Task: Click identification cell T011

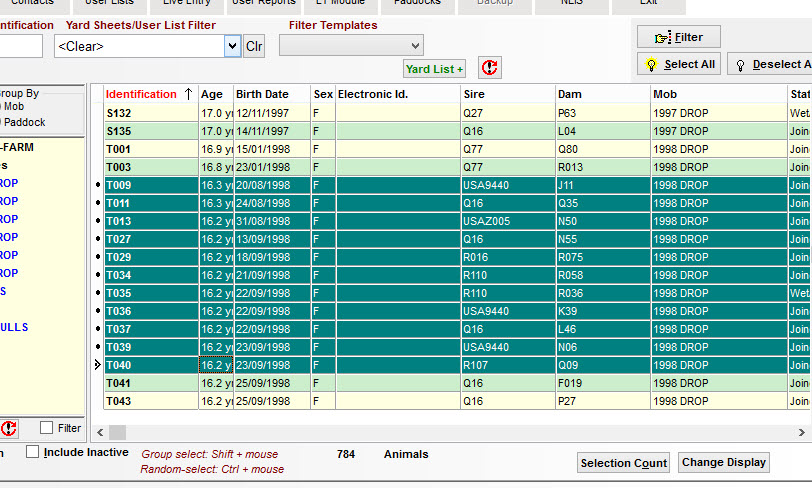Action: [x=151, y=203]
